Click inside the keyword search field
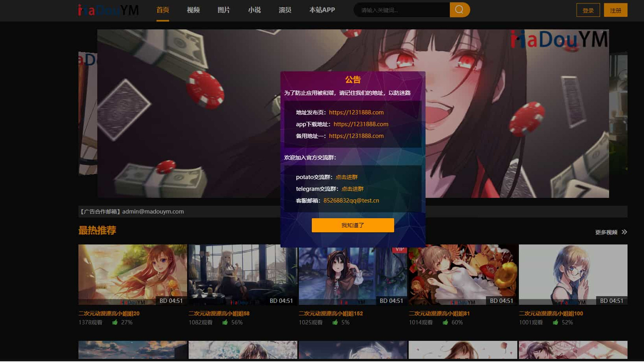Screen dimensions: 644x362 (400, 10)
